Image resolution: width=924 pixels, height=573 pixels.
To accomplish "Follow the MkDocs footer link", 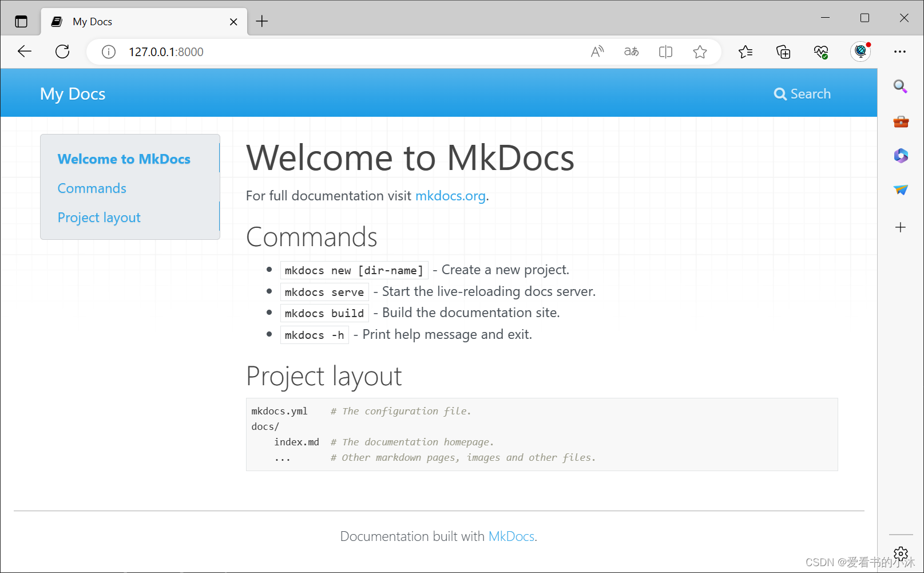I will point(511,536).
